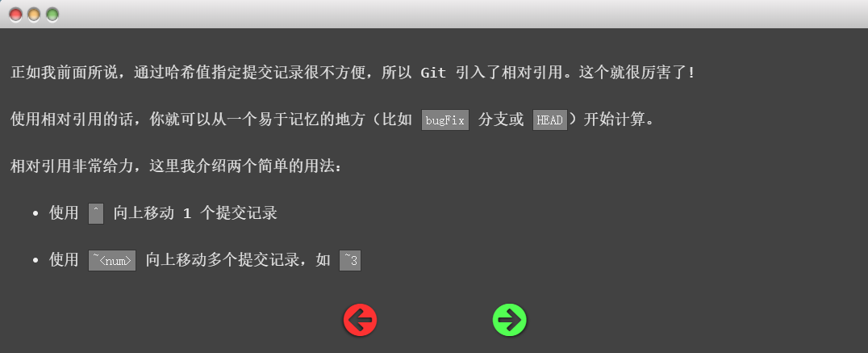Advance with the green right arrow
The width and height of the screenshot is (868, 353).
(x=509, y=321)
